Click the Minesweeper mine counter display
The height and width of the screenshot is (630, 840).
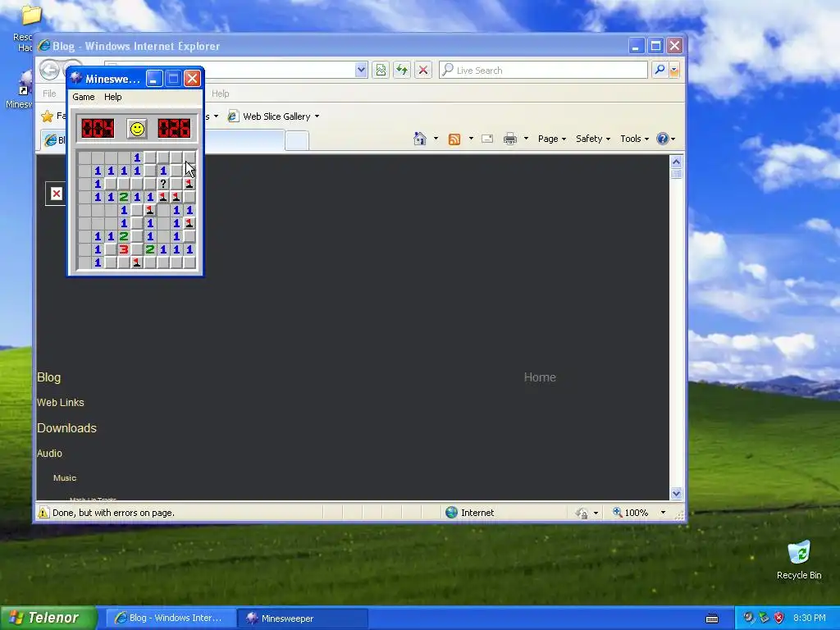(98, 129)
